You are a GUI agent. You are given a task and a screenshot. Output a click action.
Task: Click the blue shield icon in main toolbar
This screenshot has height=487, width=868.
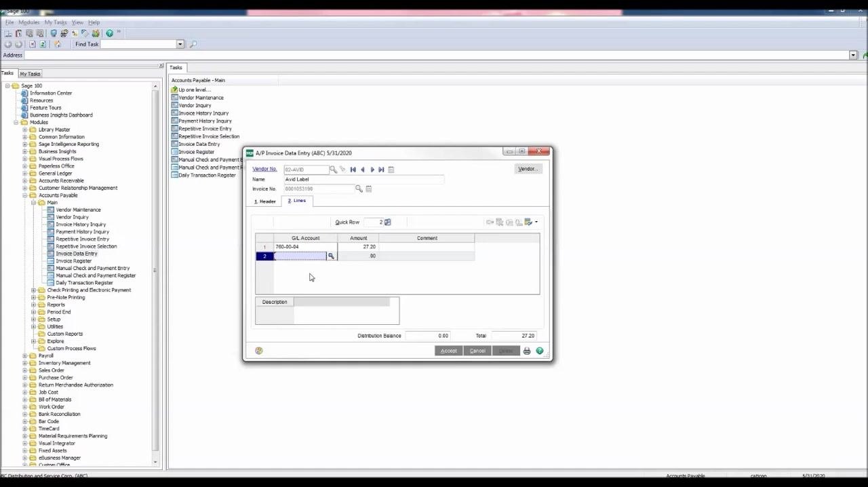pos(54,33)
